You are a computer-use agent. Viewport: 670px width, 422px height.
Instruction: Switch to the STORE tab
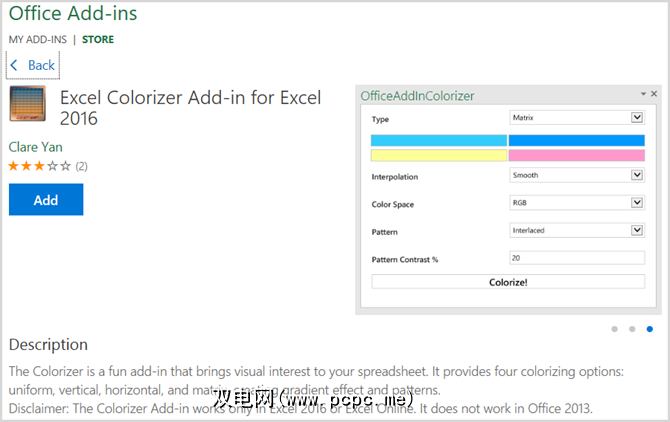pos(98,40)
